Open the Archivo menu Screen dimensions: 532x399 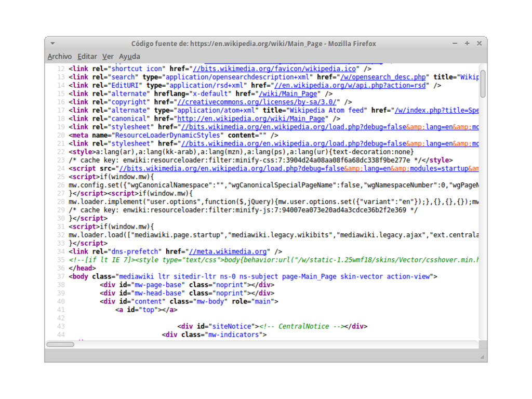point(59,56)
